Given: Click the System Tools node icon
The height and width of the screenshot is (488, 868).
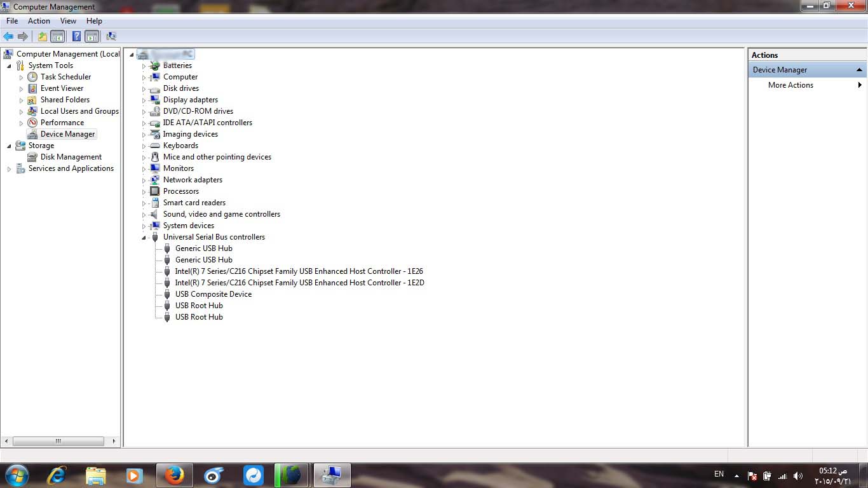Looking at the screenshot, I should (20, 65).
